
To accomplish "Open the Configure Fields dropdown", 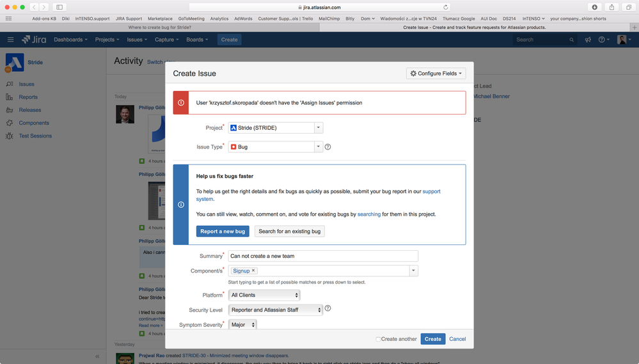I will [x=436, y=74].
